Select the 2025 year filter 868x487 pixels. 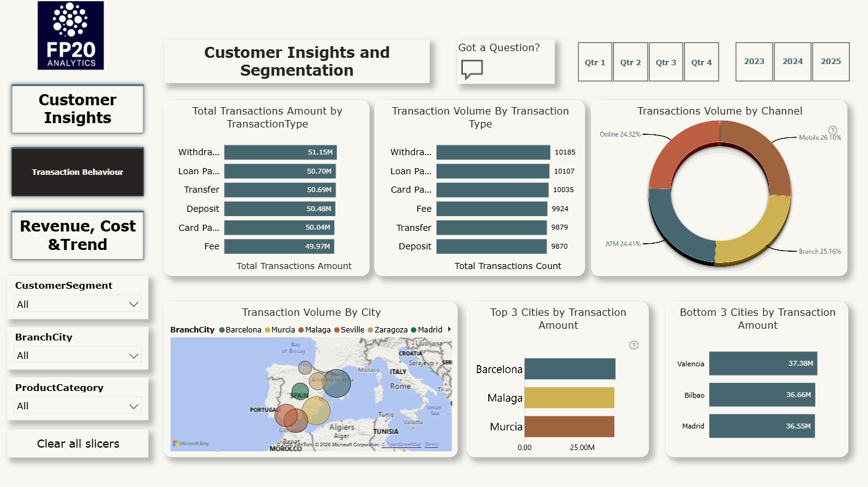click(831, 62)
